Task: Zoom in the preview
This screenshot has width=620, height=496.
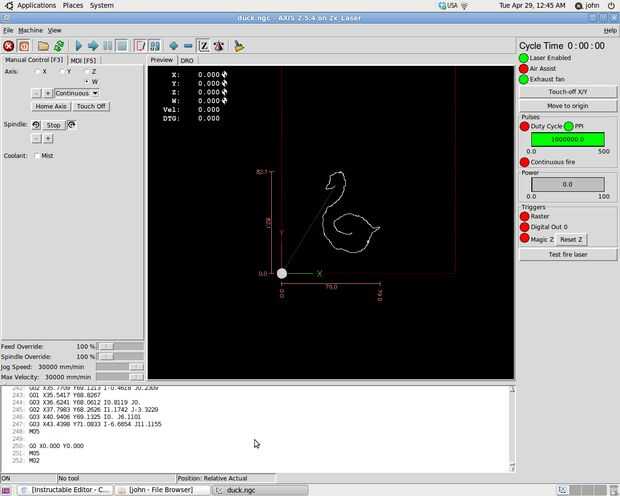Action: pyautogui.click(x=174, y=46)
